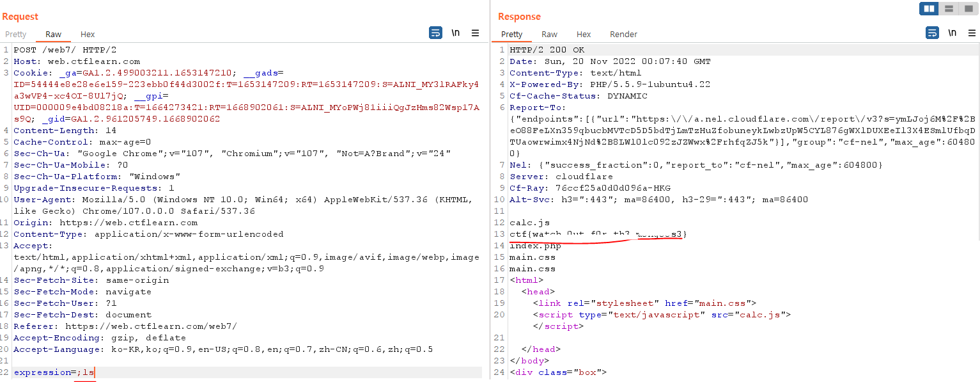Click the link rel="stylesheet" response line
This screenshot has width=980, height=382.
(x=644, y=303)
